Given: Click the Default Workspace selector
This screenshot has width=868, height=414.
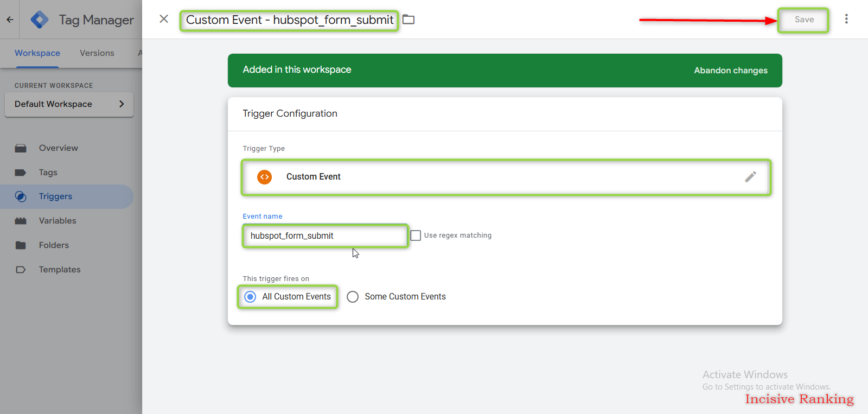Looking at the screenshot, I should point(69,104).
